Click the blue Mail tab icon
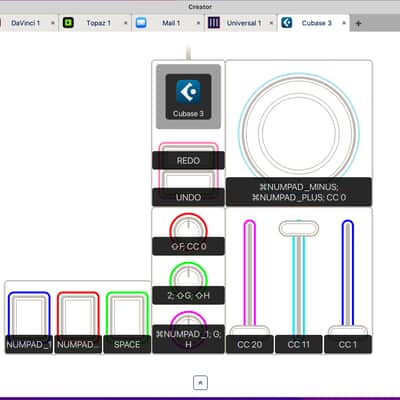Screen dimensions: 400x400 (x=141, y=23)
